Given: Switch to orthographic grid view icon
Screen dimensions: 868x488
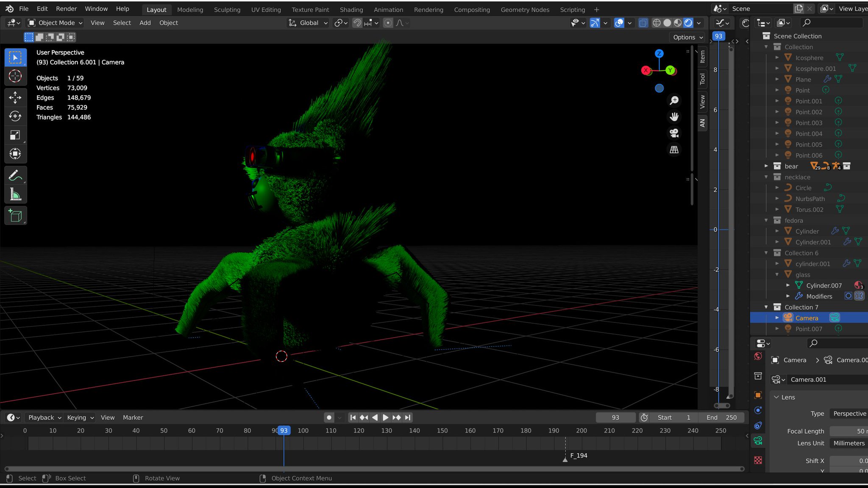Looking at the screenshot, I should coord(674,150).
